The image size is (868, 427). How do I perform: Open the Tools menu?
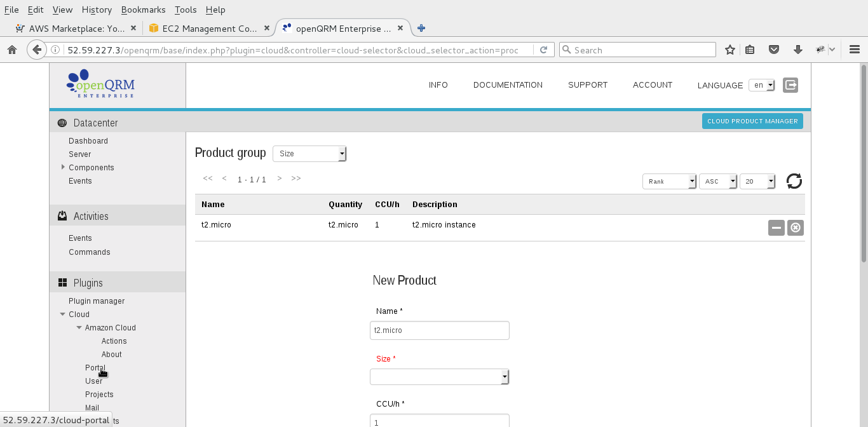pos(186,10)
